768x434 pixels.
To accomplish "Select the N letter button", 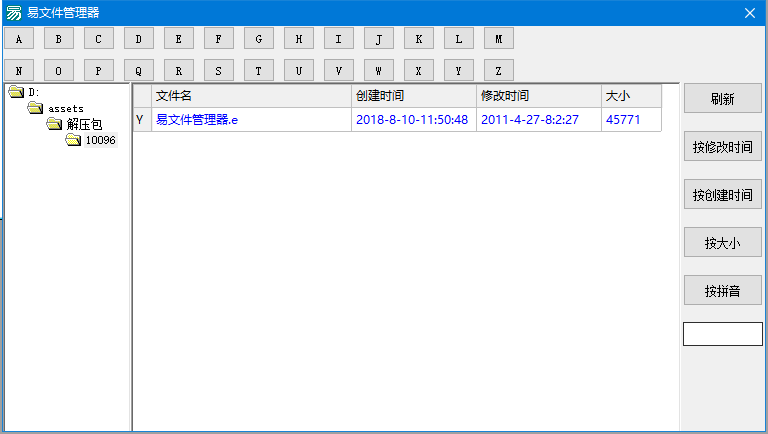I will click(19, 71).
